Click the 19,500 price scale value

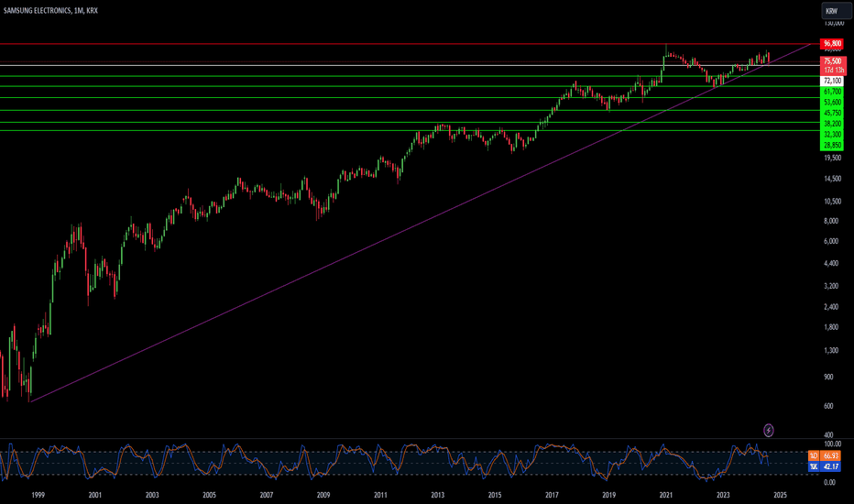tap(832, 158)
